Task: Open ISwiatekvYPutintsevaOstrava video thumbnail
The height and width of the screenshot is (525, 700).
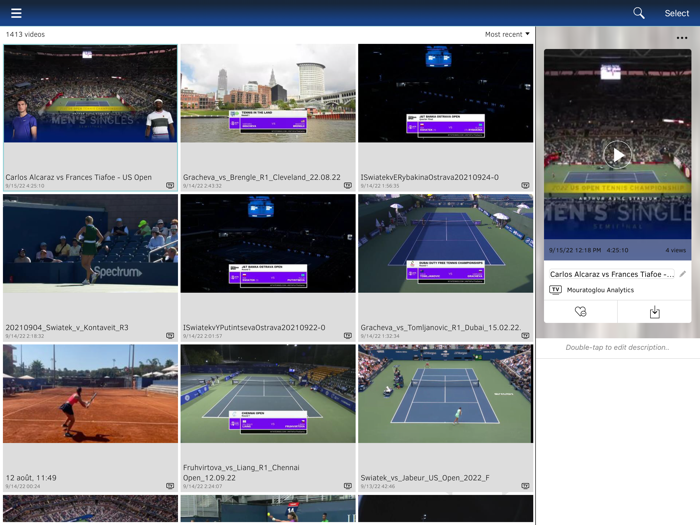Action: [268, 243]
